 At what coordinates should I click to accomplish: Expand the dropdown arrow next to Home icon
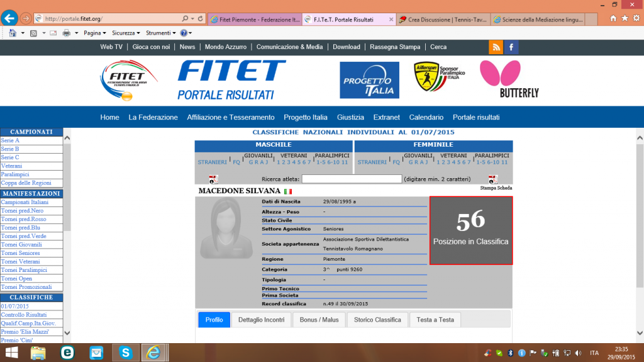[23, 33]
